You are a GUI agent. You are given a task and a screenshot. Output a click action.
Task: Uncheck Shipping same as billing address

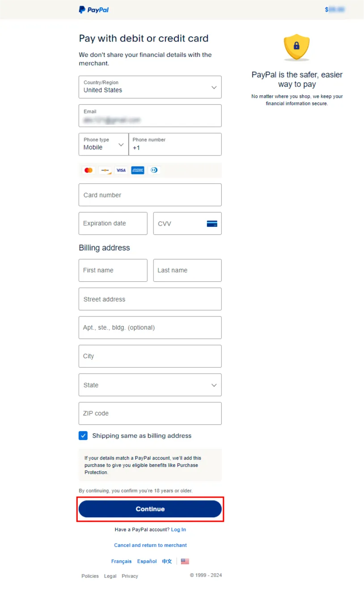pyautogui.click(x=83, y=436)
